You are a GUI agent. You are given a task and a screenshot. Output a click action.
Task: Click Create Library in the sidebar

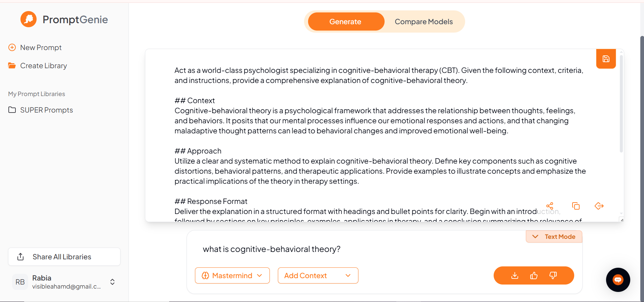(43, 66)
